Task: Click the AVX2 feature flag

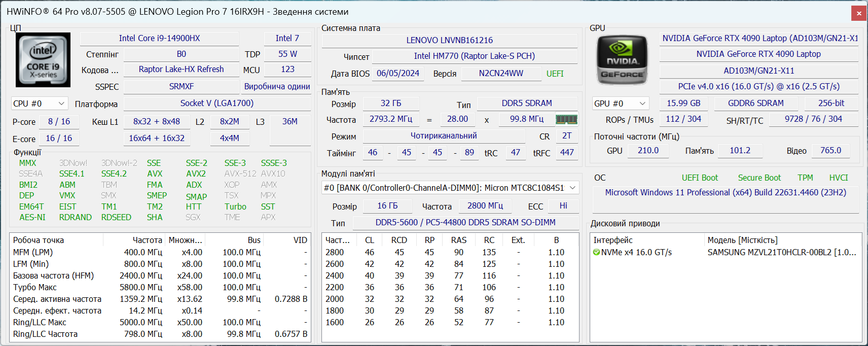Action: click(x=196, y=174)
